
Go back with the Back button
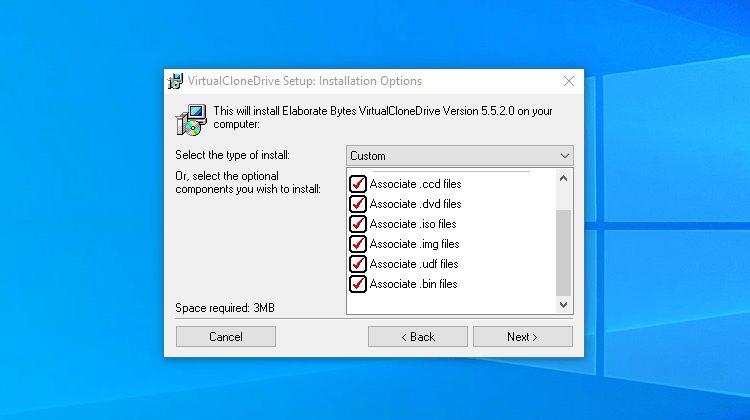click(418, 337)
